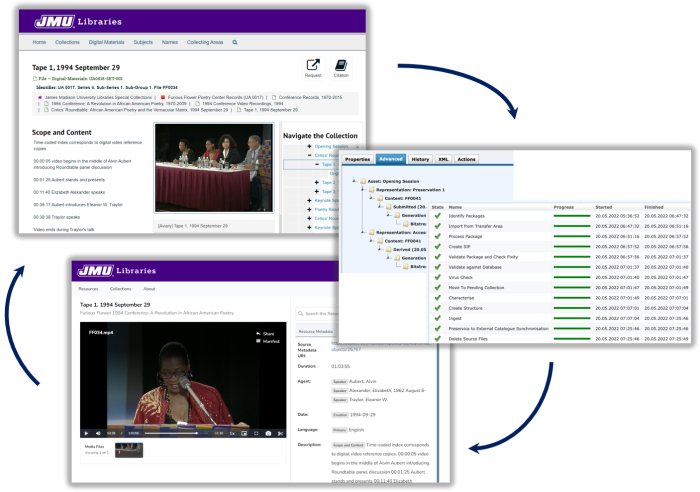Screen dimensions: 700x492
Task: Click roundtable panel video thumbnail on Tape 1 page
Action: 213,168
